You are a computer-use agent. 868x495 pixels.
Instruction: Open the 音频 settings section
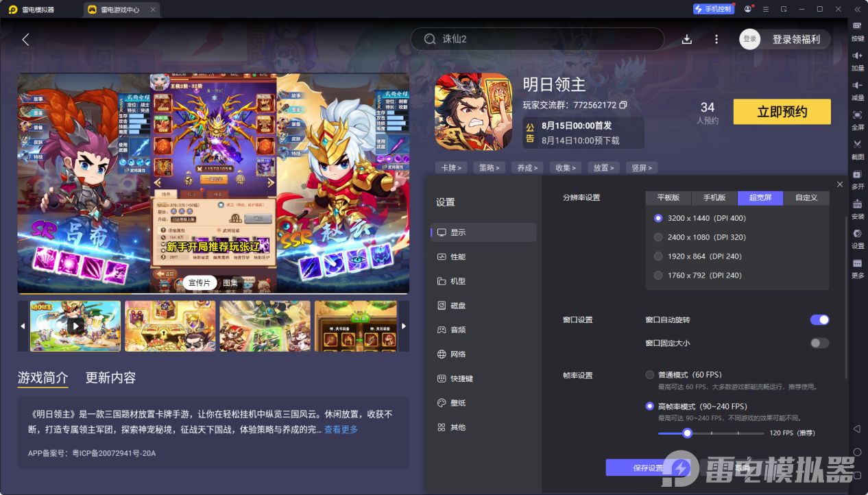[x=483, y=330]
